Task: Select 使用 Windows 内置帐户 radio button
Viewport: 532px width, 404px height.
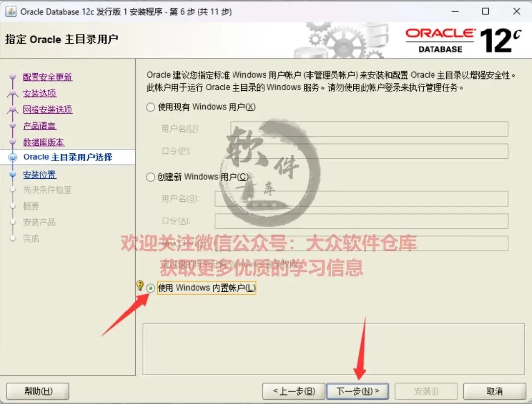Action: click(x=150, y=288)
